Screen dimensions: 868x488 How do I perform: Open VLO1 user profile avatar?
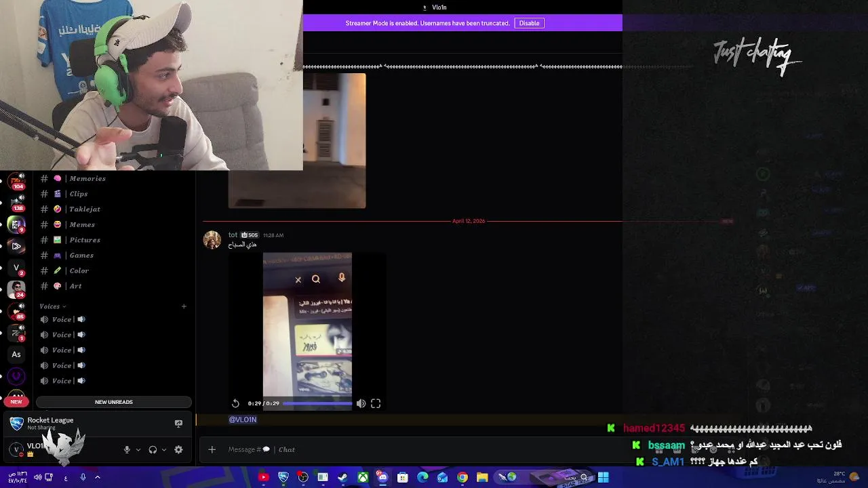[x=16, y=449]
